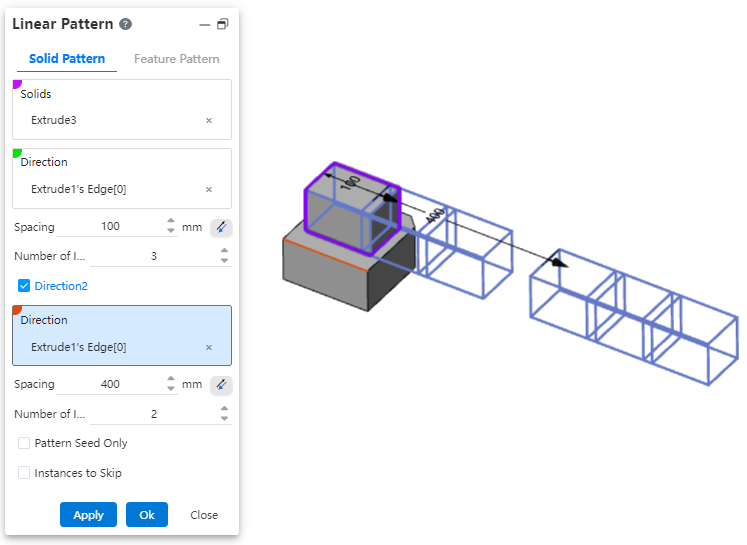Viewport: 747px width, 545px height.
Task: Enable Instances to Skip option
Action: pos(24,473)
